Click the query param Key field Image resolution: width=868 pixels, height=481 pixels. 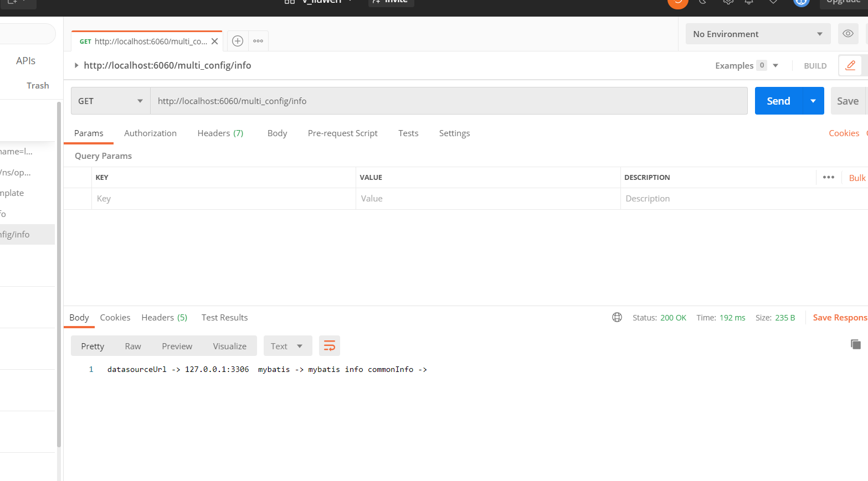[223, 199]
